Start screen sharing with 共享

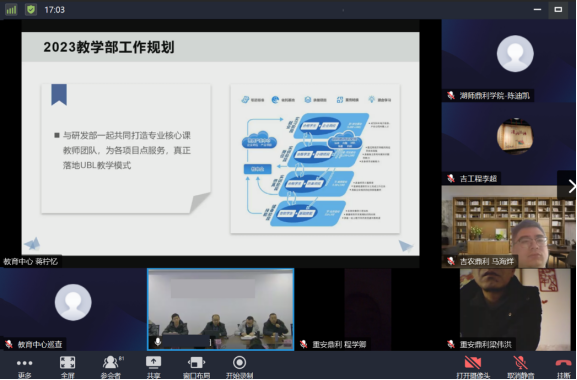tap(153, 367)
